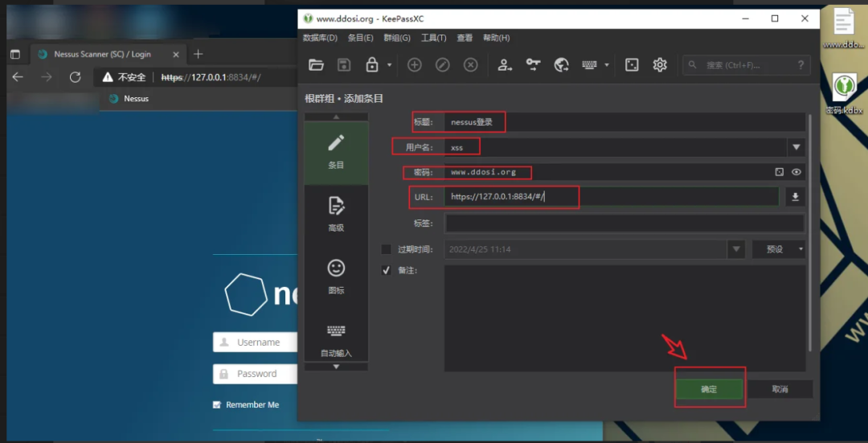Image resolution: width=868 pixels, height=443 pixels.
Task: Open the 群组(G) menu
Action: point(397,39)
